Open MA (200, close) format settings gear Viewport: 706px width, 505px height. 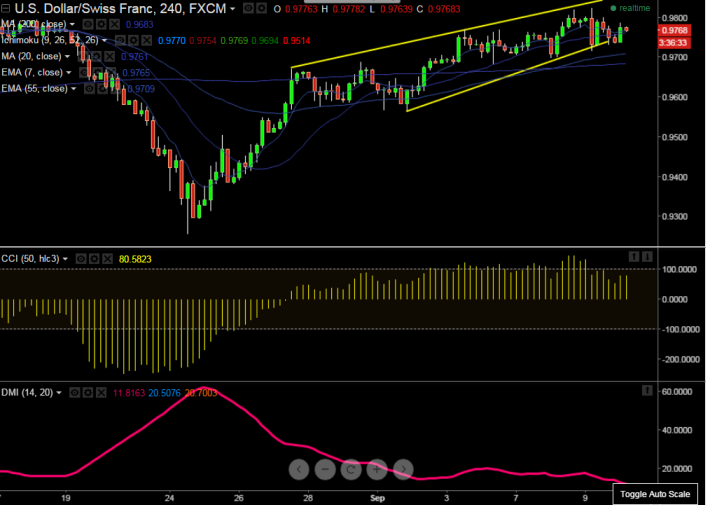tap(101, 24)
